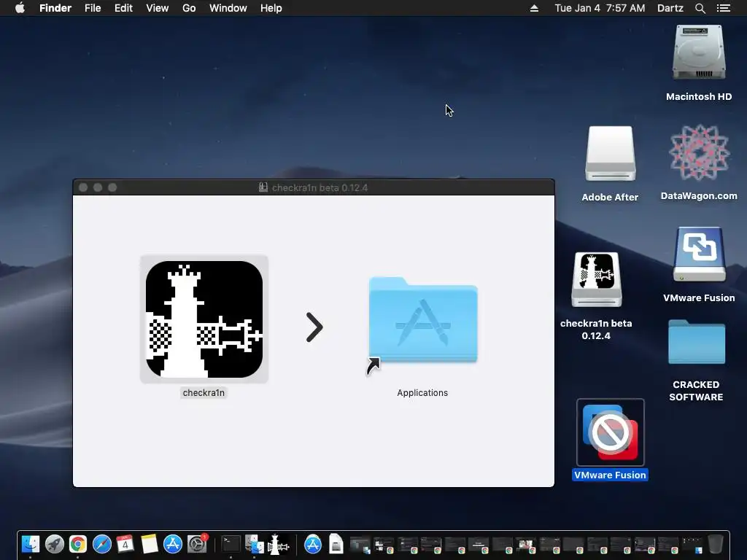Open the File menu
This screenshot has height=560, width=747.
pyautogui.click(x=93, y=8)
